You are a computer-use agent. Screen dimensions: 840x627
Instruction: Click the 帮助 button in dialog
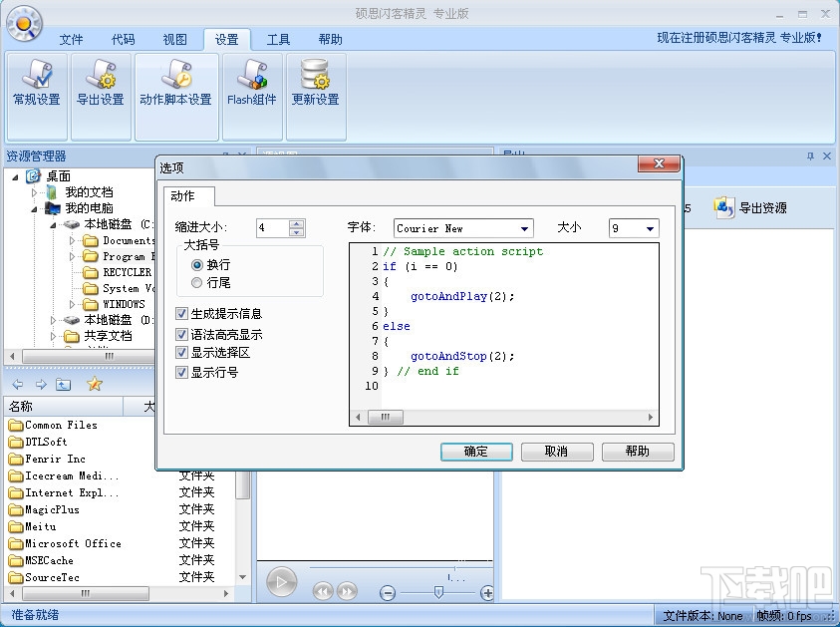(x=638, y=452)
